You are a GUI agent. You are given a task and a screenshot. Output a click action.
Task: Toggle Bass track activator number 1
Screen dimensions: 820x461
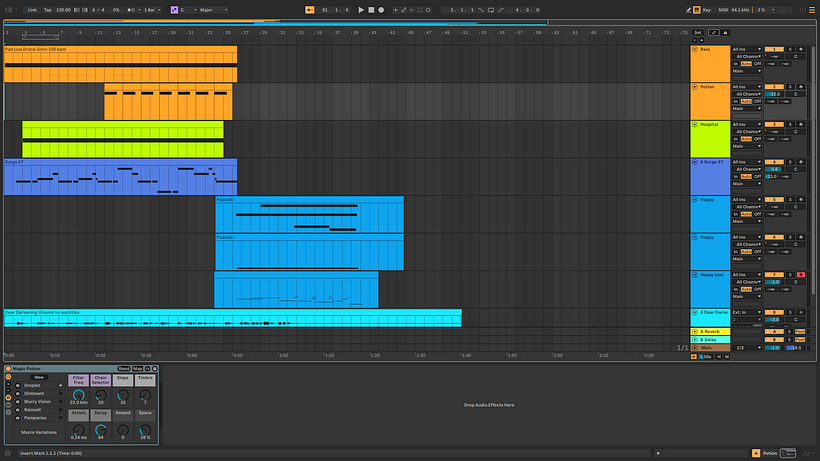[x=774, y=49]
